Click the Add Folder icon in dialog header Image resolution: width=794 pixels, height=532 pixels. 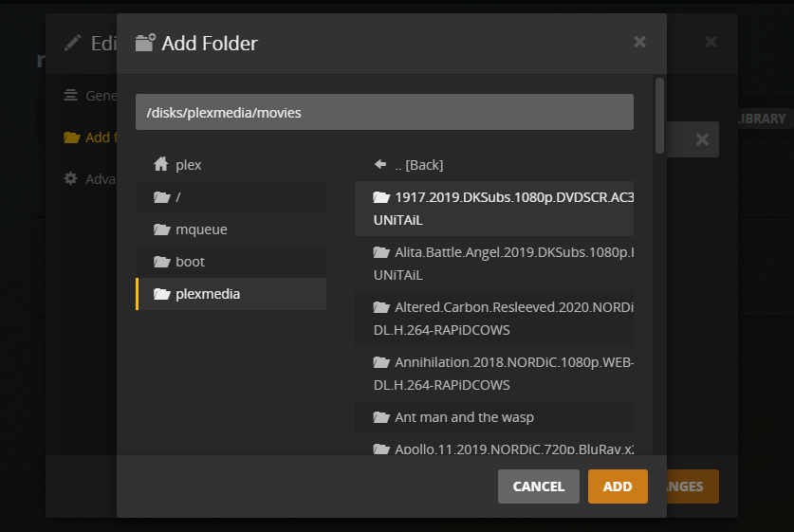point(145,43)
